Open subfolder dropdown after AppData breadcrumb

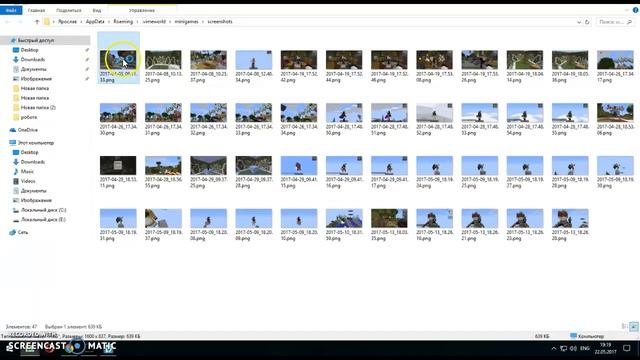click(x=109, y=22)
